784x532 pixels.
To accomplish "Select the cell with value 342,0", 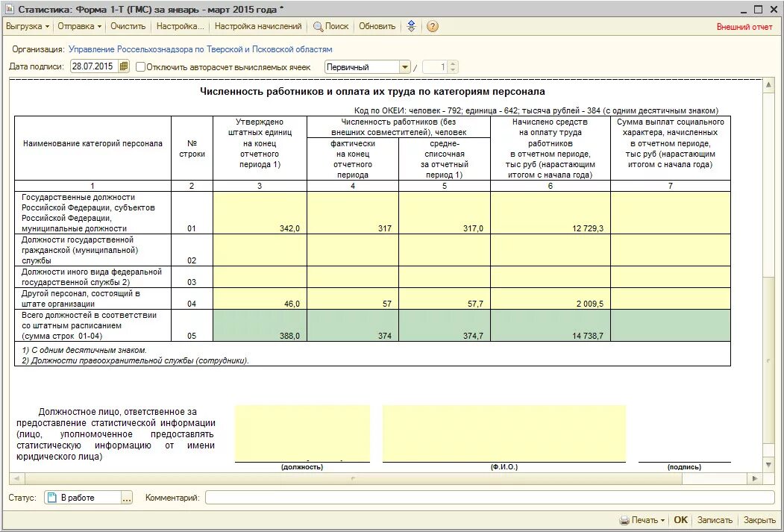I will click(260, 213).
